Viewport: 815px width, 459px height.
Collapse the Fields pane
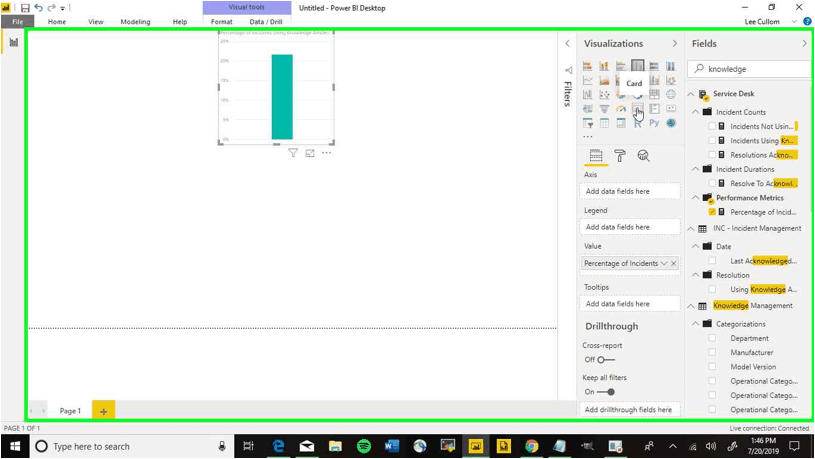pyautogui.click(x=804, y=44)
